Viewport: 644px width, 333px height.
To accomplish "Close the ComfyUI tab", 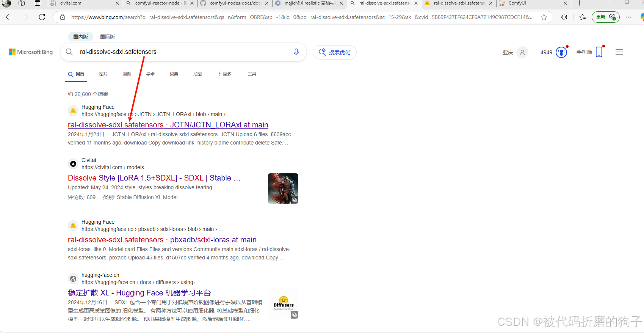I will click(x=565, y=3).
